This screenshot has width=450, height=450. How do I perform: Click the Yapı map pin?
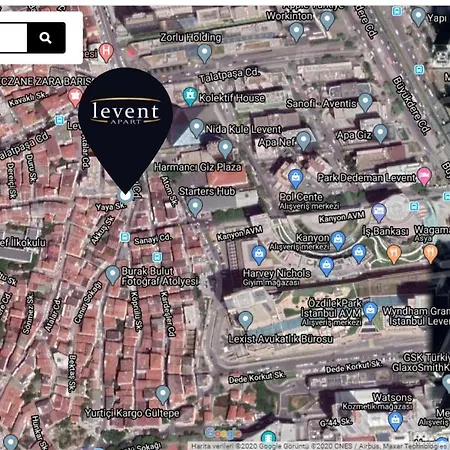pyautogui.click(x=418, y=17)
